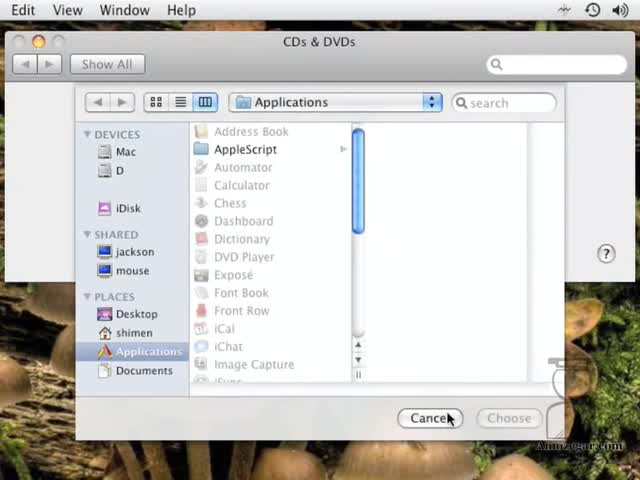Click the file dialog search field
The height and width of the screenshot is (480, 640).
click(504, 103)
